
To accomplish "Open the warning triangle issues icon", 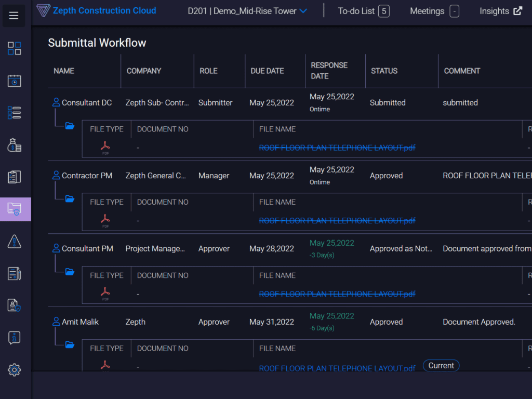I will [x=15, y=241].
